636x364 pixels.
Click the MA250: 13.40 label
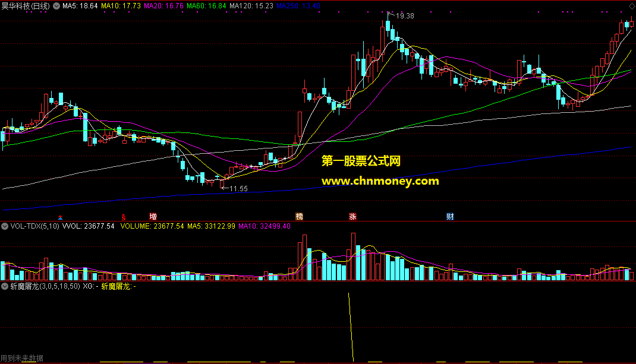pos(298,6)
